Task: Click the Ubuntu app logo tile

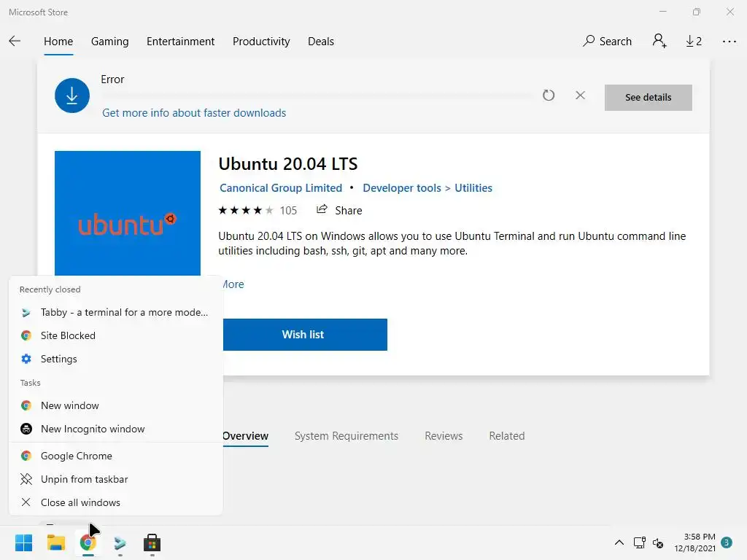Action: (x=127, y=213)
